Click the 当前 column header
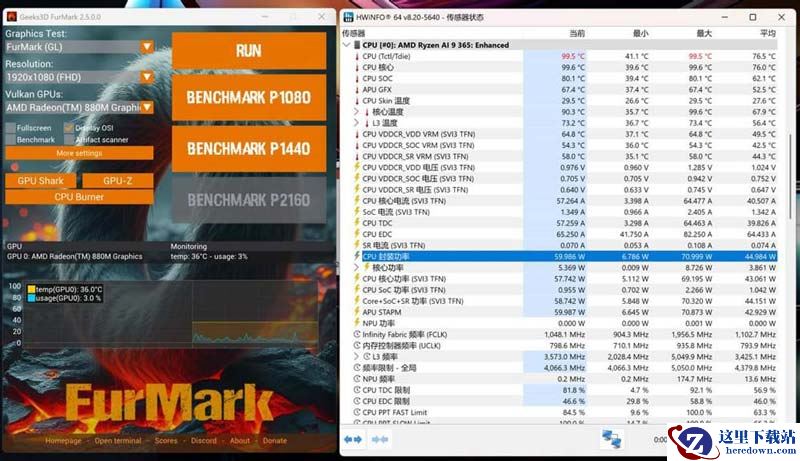The width and height of the screenshot is (800, 461). 577,34
